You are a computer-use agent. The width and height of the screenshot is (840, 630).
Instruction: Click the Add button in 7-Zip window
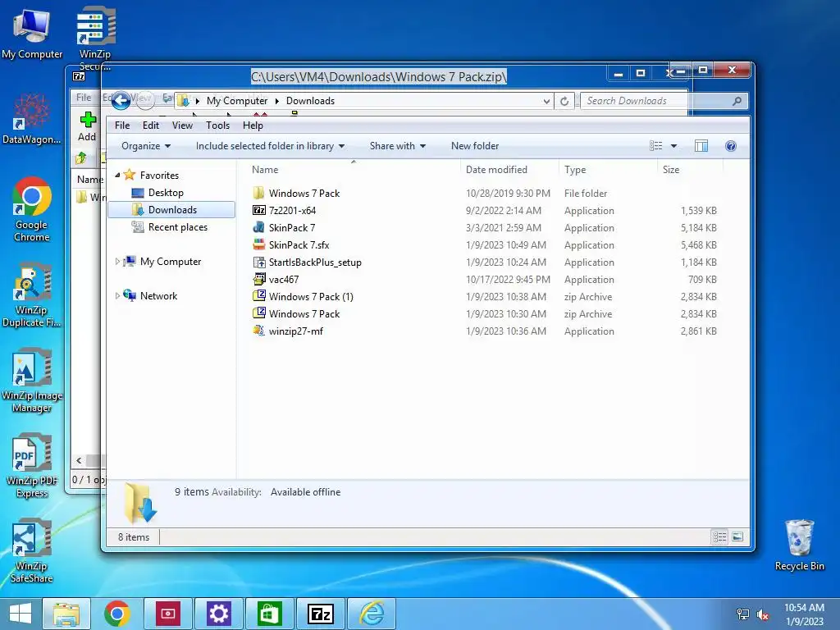(x=87, y=126)
